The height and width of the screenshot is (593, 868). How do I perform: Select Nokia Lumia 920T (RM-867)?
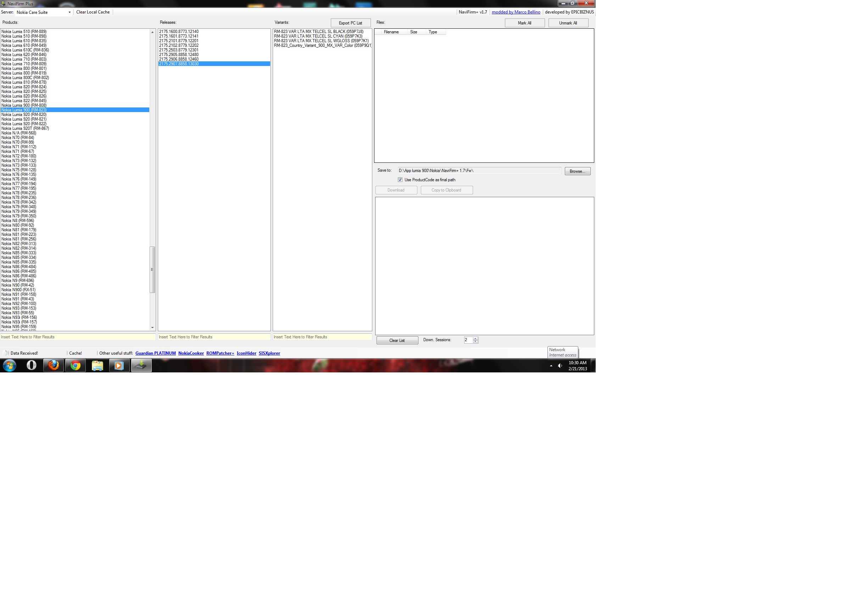pyautogui.click(x=75, y=128)
